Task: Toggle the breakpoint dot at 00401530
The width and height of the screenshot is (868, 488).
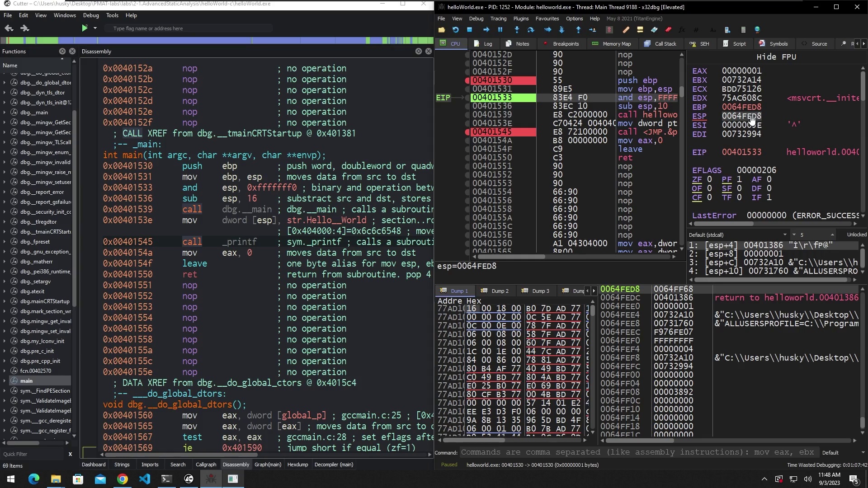Action: (467, 80)
